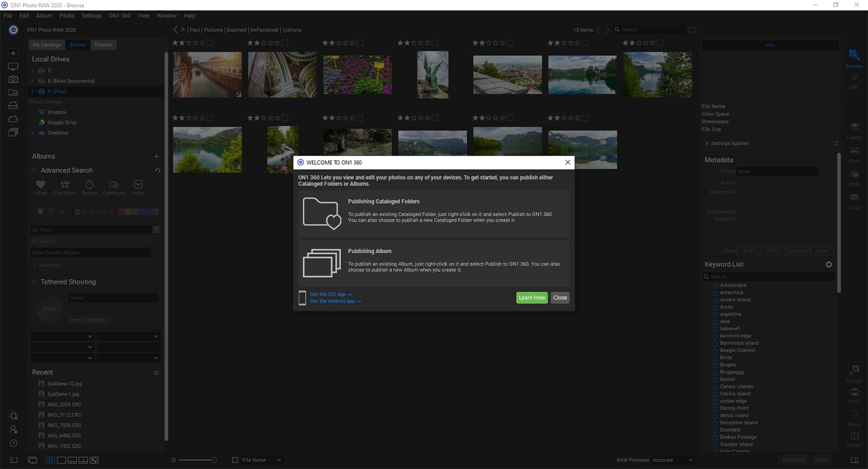
Task: Open the Get the iOS app link
Action: tap(331, 294)
